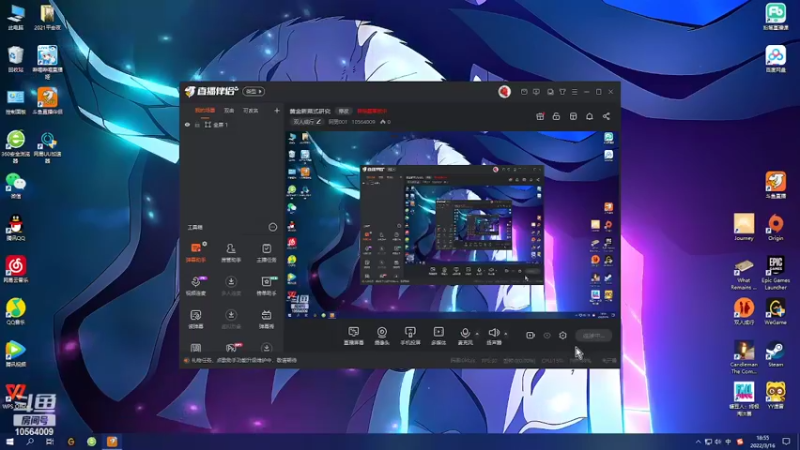Switch to the 可竖装 scene tab
Screen dimensions: 800x450
(x=251, y=111)
